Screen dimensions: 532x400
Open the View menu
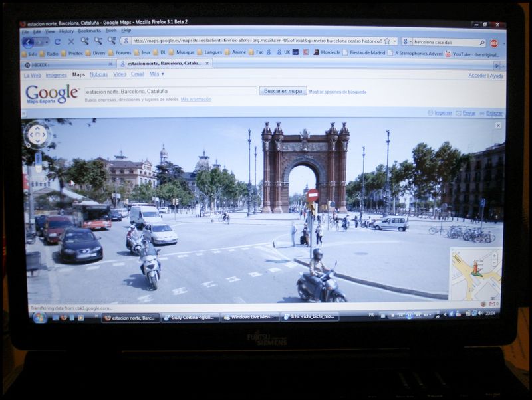(x=50, y=31)
